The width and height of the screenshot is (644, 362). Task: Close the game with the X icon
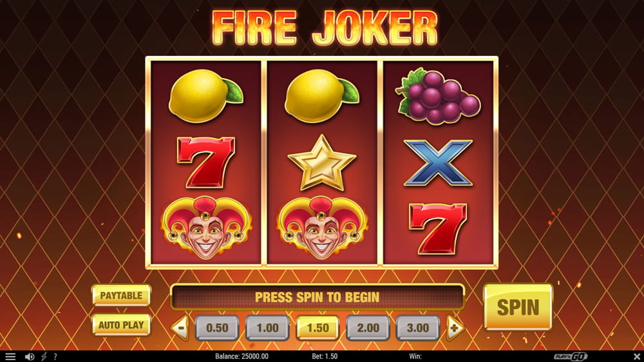(637, 356)
